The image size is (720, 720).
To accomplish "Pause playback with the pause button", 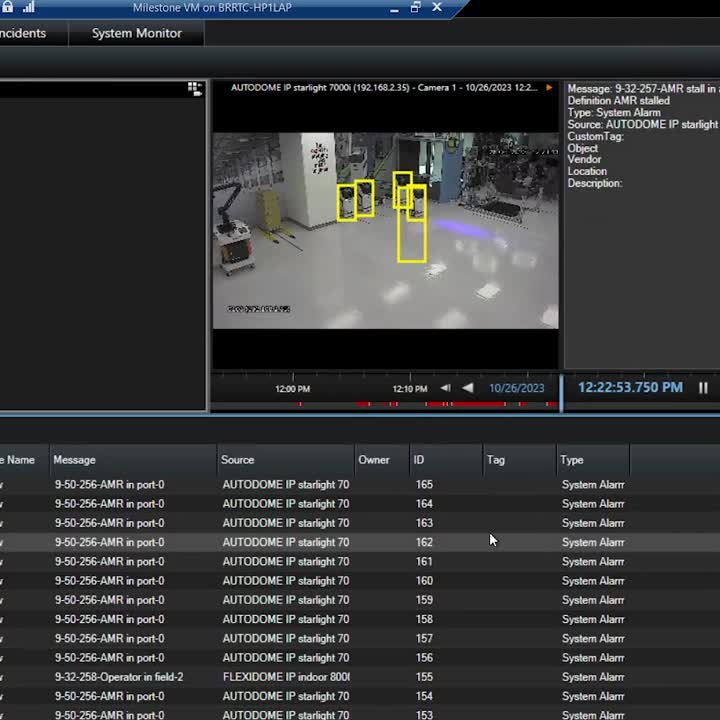I will pos(703,388).
